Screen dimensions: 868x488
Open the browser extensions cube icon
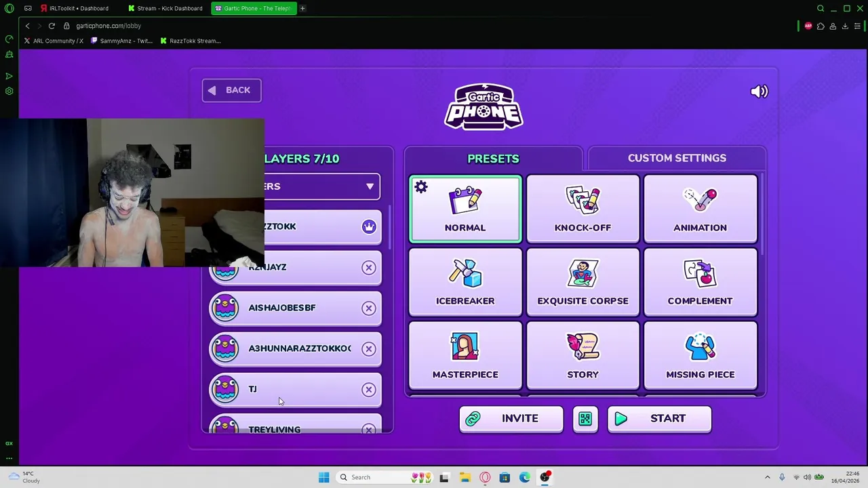click(821, 26)
